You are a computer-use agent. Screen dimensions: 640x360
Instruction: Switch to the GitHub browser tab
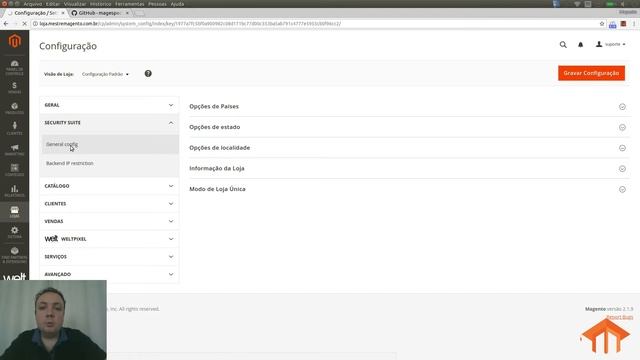(99, 13)
